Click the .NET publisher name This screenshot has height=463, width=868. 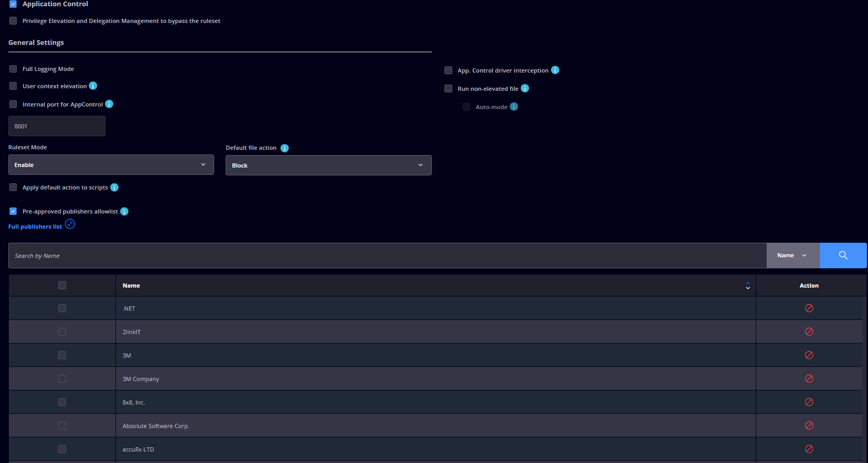[129, 308]
